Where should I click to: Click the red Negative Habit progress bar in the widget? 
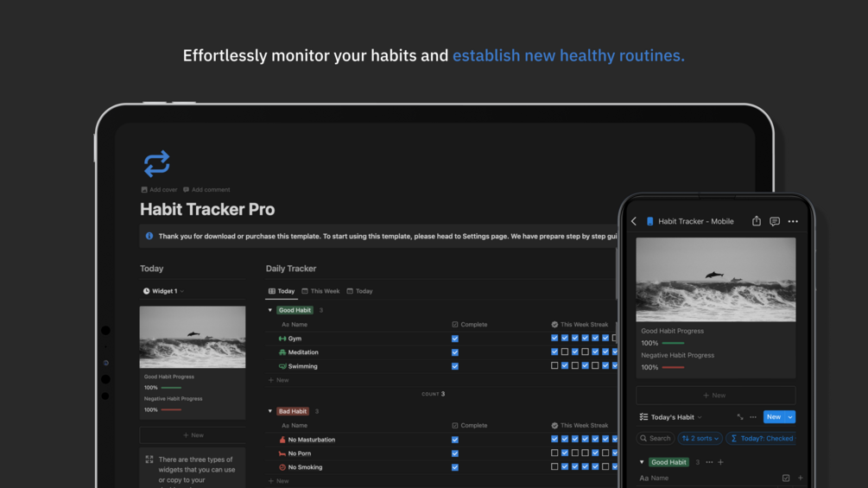tap(171, 409)
